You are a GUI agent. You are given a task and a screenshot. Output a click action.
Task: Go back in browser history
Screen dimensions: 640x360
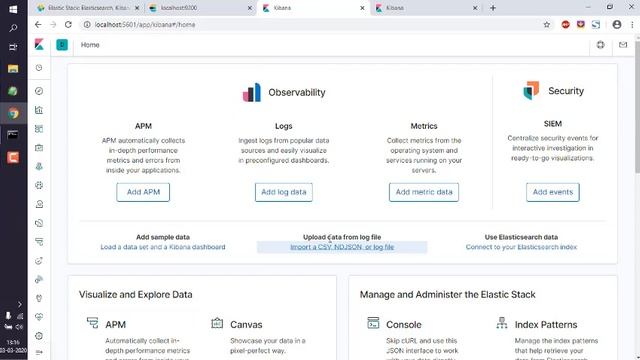pos(38,24)
